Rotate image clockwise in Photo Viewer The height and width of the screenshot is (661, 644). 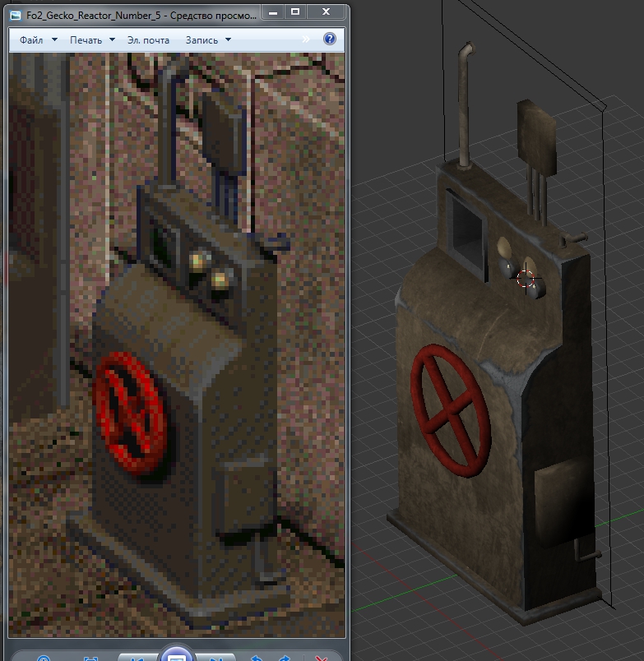pyautogui.click(x=285, y=658)
